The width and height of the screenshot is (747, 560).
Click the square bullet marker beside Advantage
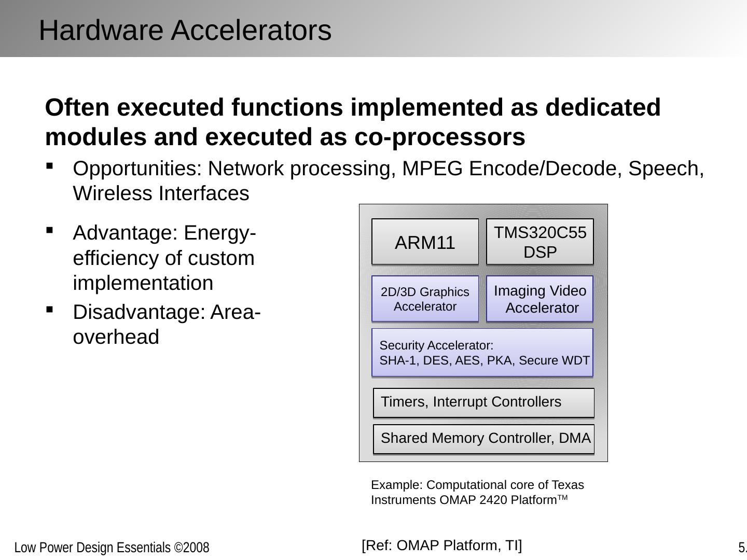[49, 230]
